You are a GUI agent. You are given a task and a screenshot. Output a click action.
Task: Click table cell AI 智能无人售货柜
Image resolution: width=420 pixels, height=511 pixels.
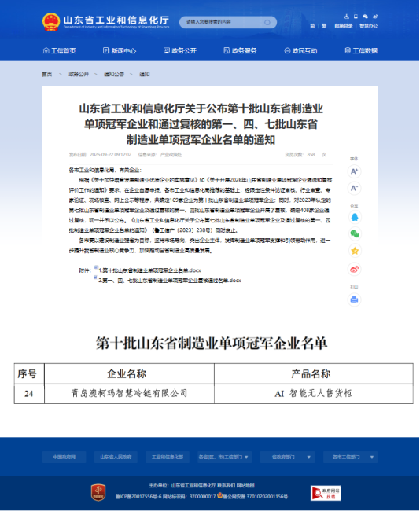pos(314,394)
